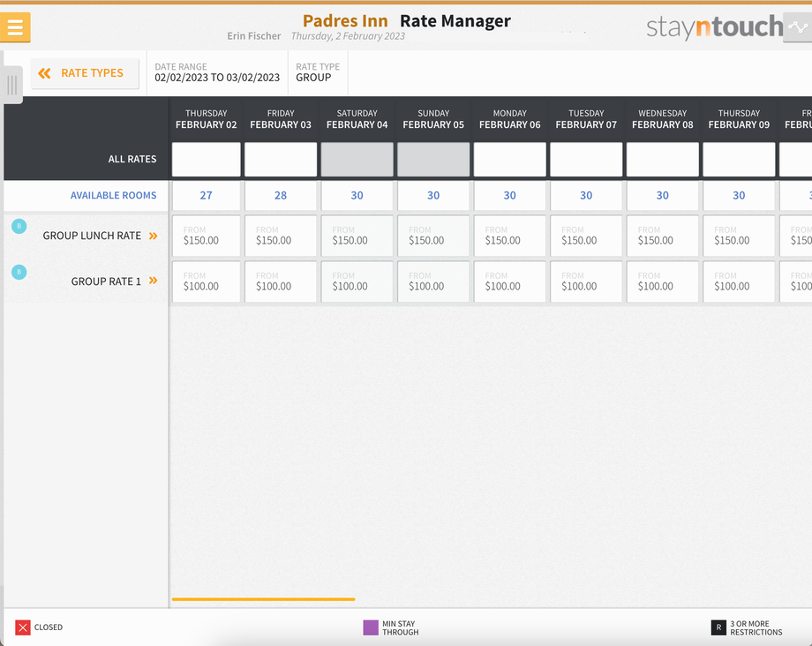Viewport: 812px width, 646px height.
Task: Click the Group Lunch Rate row label
Action: tap(92, 236)
